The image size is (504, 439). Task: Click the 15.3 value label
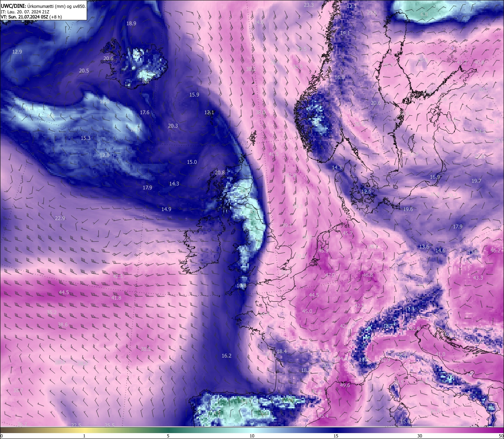click(85, 138)
